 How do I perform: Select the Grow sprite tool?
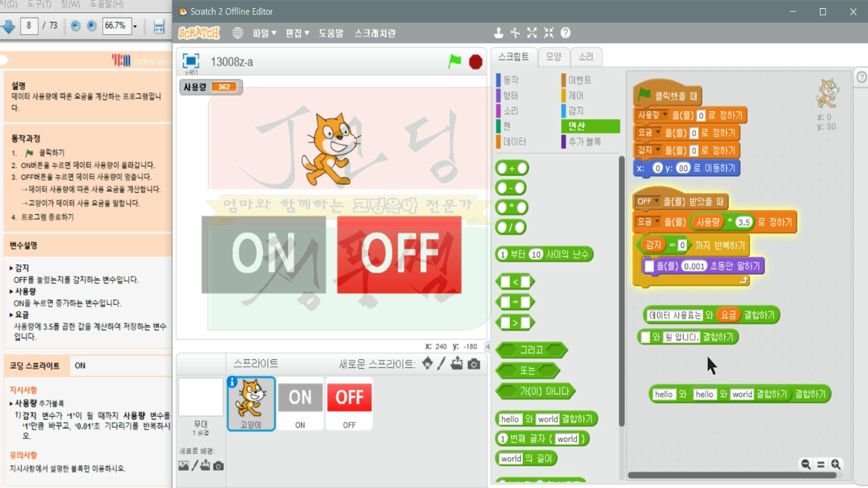[532, 33]
